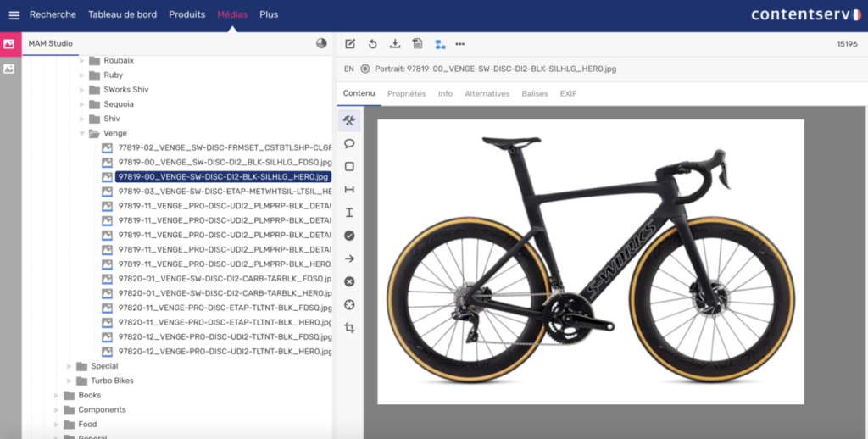Screen dimensions: 868x439
Task: Select file 97820-12_VENGE-PRO-DISC-UDI2-TLTNT-BLK_HERO.jpg
Action: [224, 352]
